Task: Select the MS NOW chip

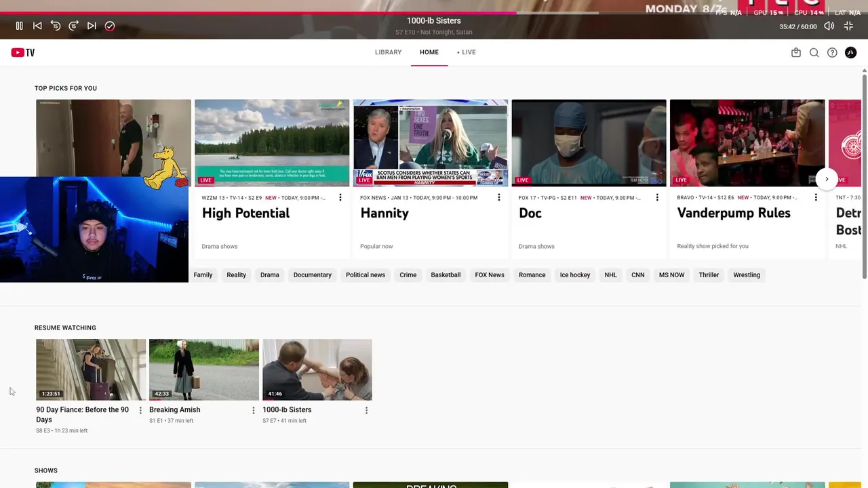Action: coord(672,275)
